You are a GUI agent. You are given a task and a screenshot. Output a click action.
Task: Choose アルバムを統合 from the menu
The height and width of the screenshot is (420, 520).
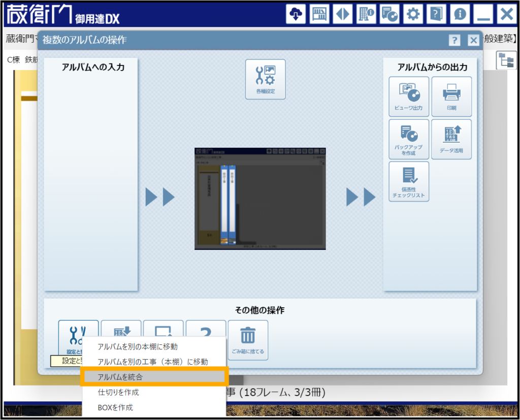(x=154, y=377)
